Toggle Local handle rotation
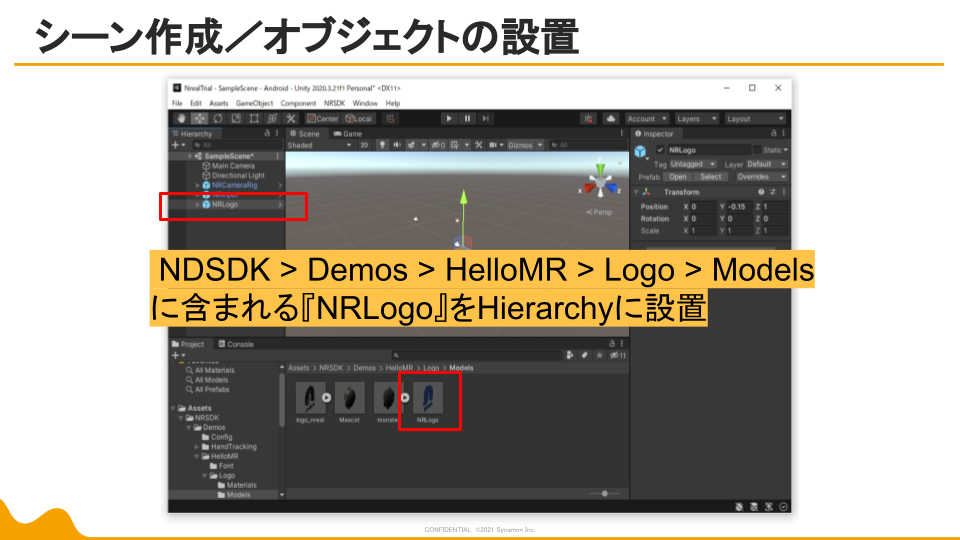This screenshot has width=960, height=540. (359, 119)
